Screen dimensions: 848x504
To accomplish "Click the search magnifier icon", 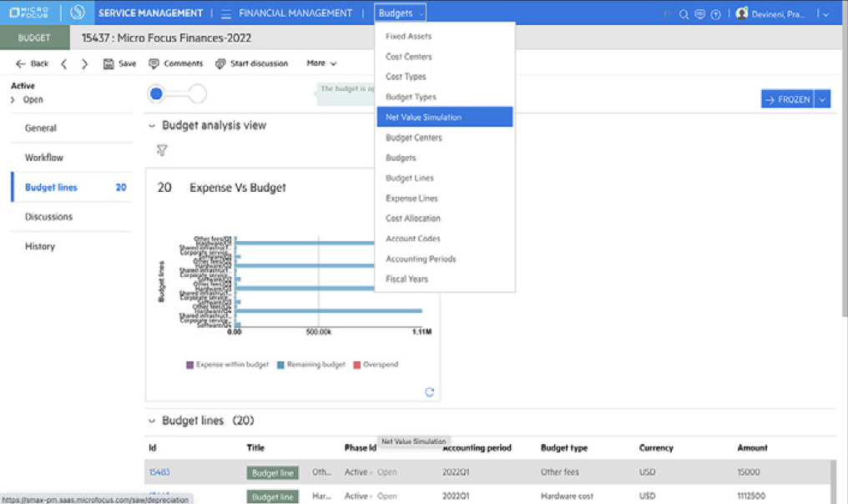I will (x=684, y=14).
